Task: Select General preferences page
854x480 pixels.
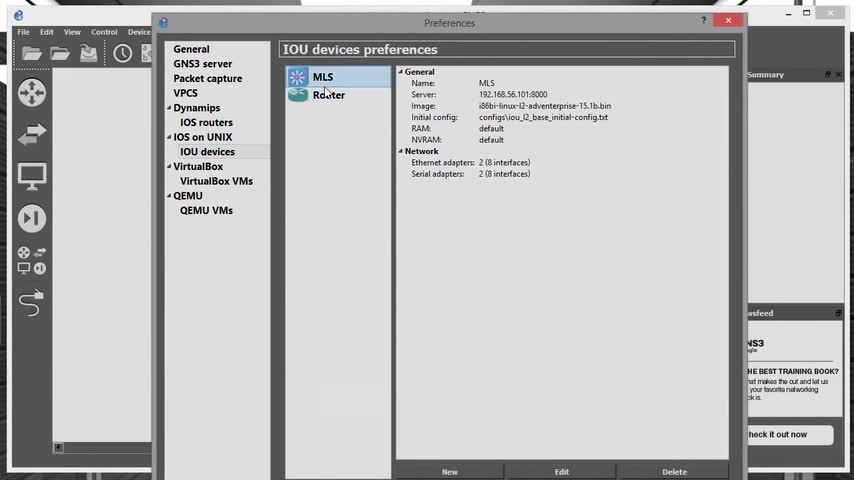Action: [x=191, y=49]
